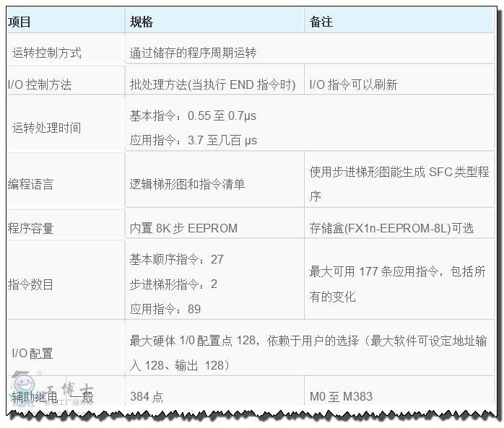This screenshot has height=428, width=504.
Task: Select the 运转处理时间 row label
Action: tap(47, 128)
